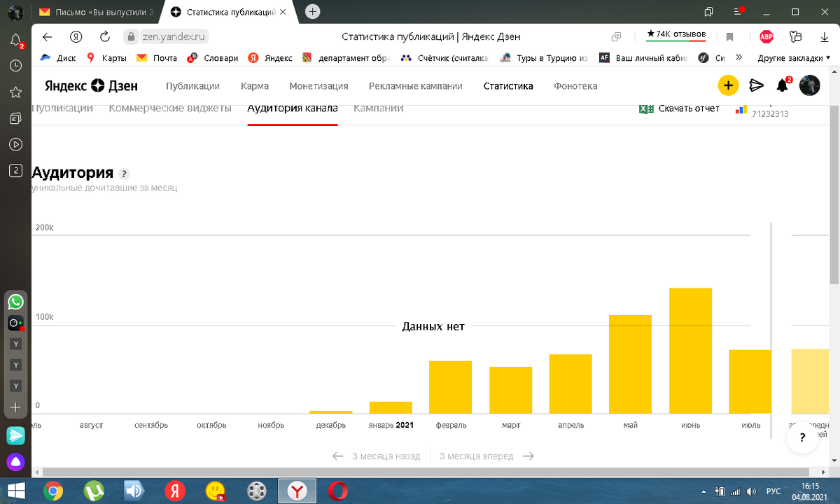Image resolution: width=840 pixels, height=504 pixels.
Task: Open the round help button at bottom right
Action: click(x=801, y=437)
